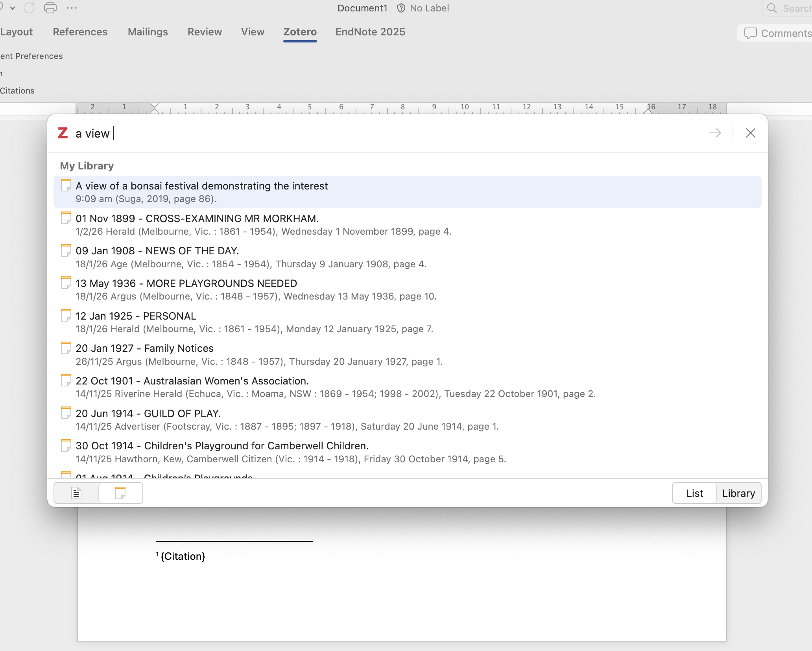Select '22 Oct 1901 - Australasian Women's Association' note
This screenshot has height=651, width=812.
coord(407,387)
